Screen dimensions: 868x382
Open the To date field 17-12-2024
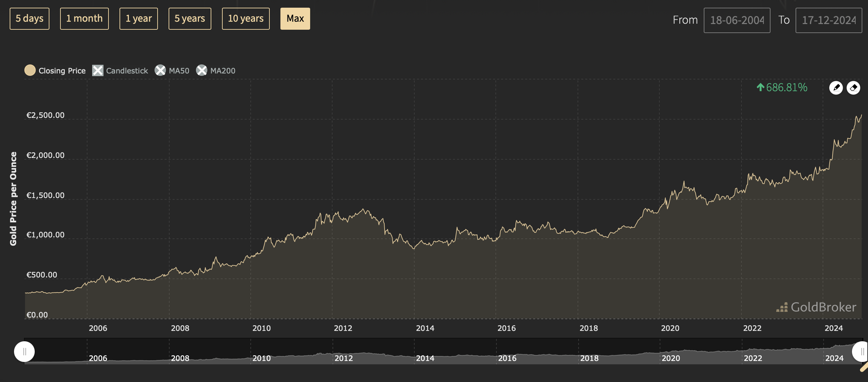coord(828,20)
